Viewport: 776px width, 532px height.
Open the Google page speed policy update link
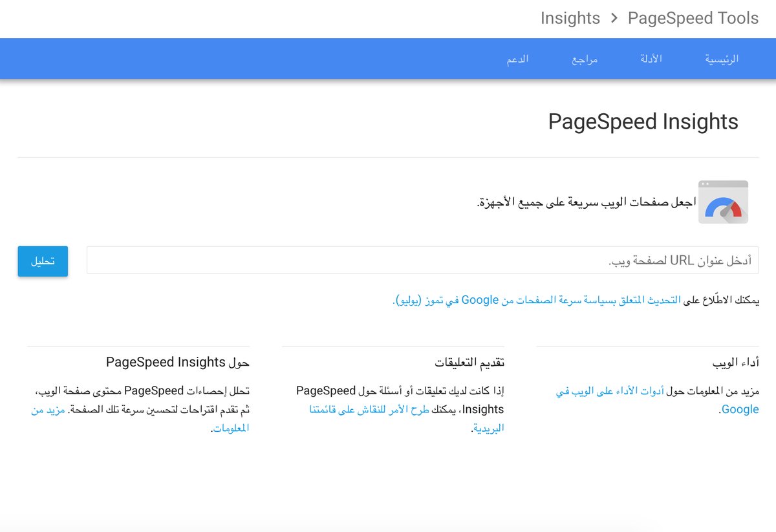[537, 300]
